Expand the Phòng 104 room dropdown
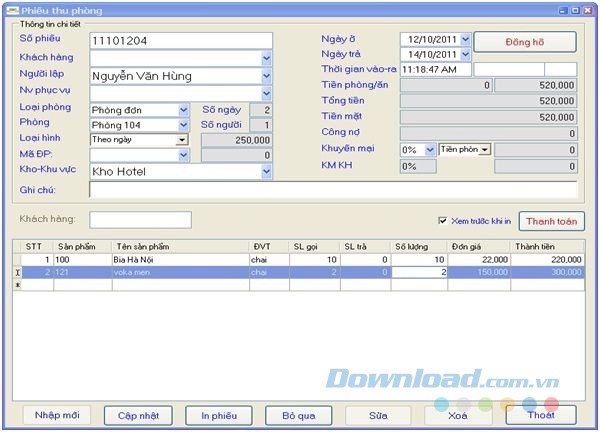 coord(183,125)
